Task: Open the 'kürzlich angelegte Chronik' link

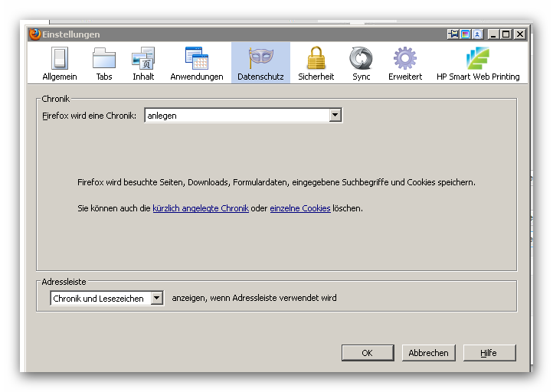Action: coord(201,208)
